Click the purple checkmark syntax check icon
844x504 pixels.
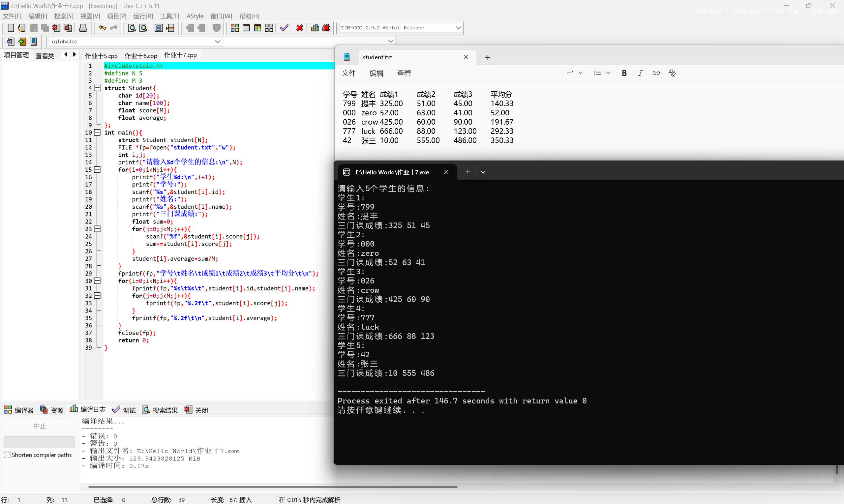coord(284,28)
